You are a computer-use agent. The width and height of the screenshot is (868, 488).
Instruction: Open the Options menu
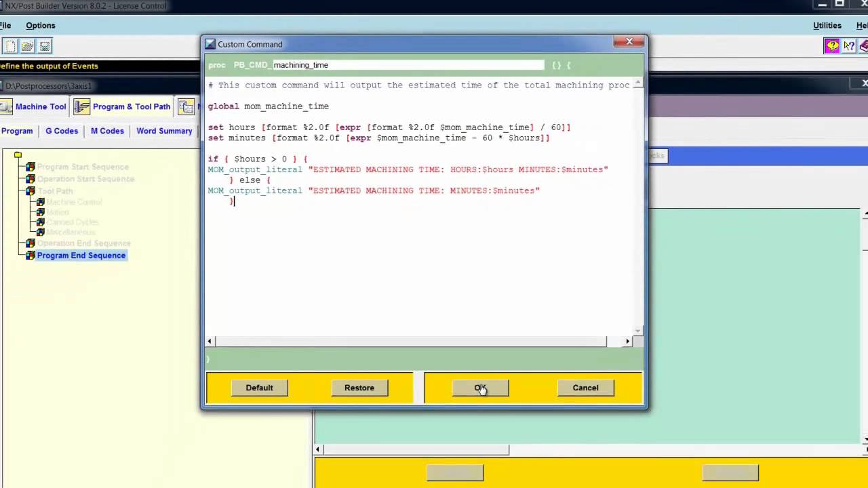click(x=41, y=25)
